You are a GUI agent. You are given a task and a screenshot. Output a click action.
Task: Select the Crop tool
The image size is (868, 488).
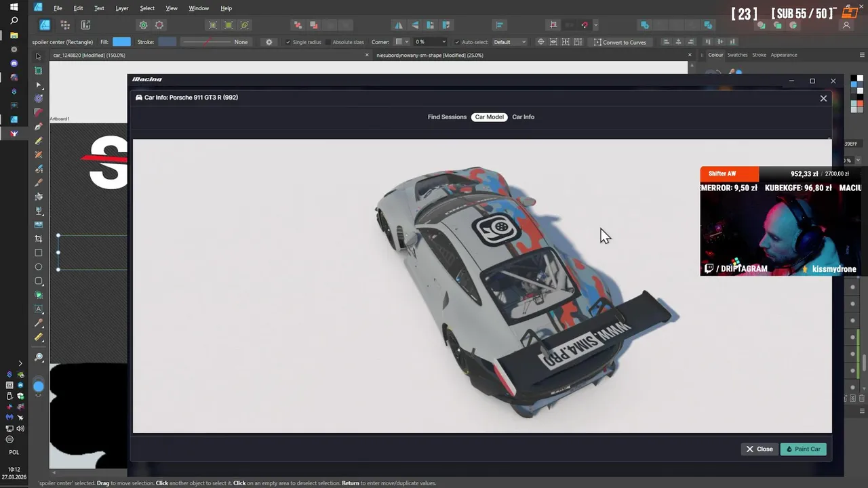coord(39,239)
